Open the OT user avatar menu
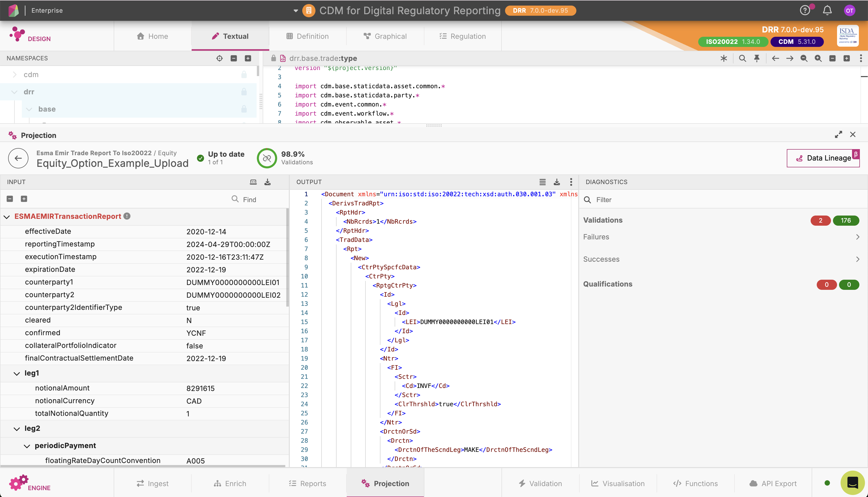 (x=849, y=11)
